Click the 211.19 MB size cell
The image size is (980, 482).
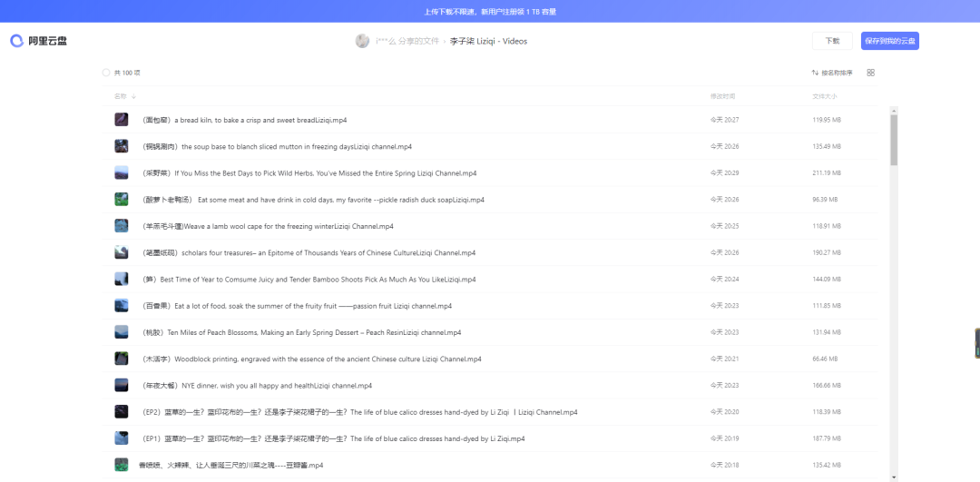pyautogui.click(x=827, y=173)
